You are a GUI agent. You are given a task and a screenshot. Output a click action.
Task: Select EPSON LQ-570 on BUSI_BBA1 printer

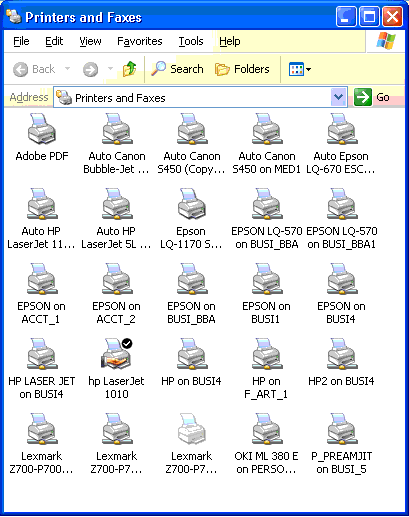click(x=341, y=203)
